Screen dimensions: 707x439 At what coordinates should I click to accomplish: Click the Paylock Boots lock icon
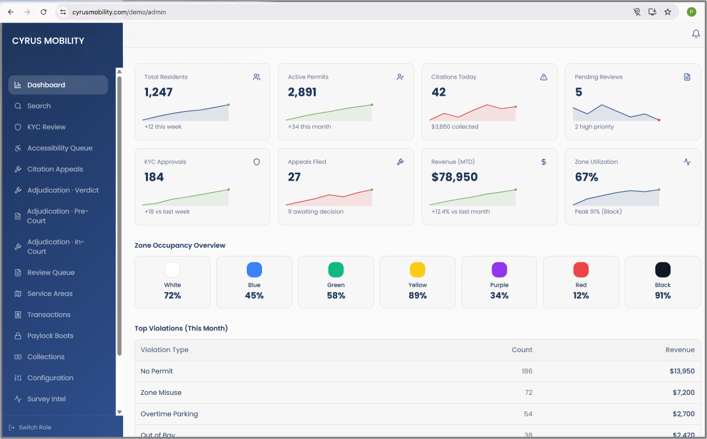click(18, 336)
